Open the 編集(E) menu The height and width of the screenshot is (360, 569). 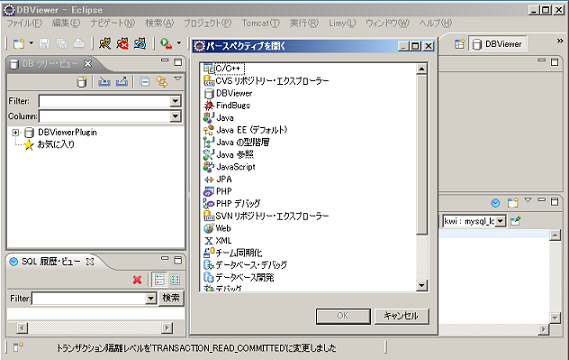coord(66,23)
